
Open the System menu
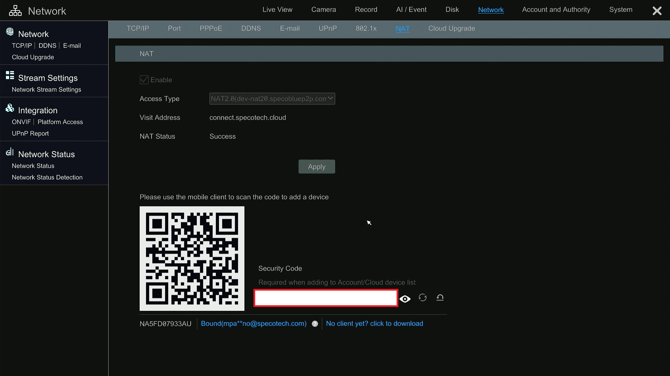click(620, 9)
